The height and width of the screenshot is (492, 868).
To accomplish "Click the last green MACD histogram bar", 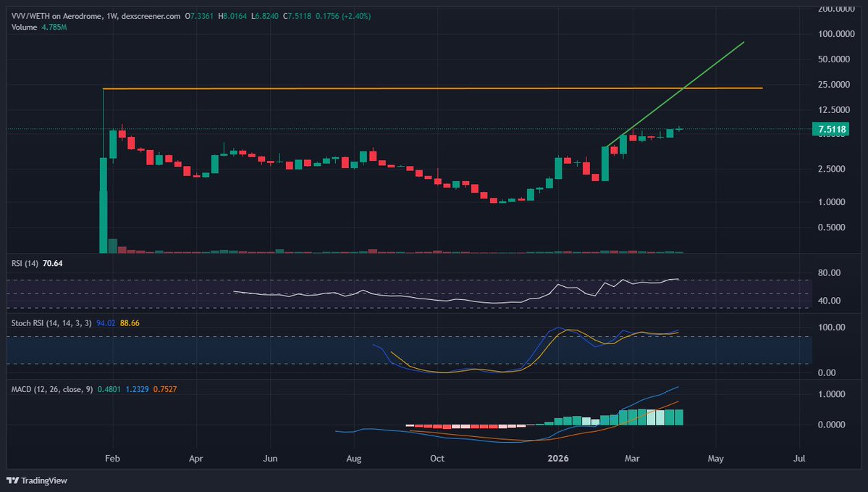I will point(678,417).
